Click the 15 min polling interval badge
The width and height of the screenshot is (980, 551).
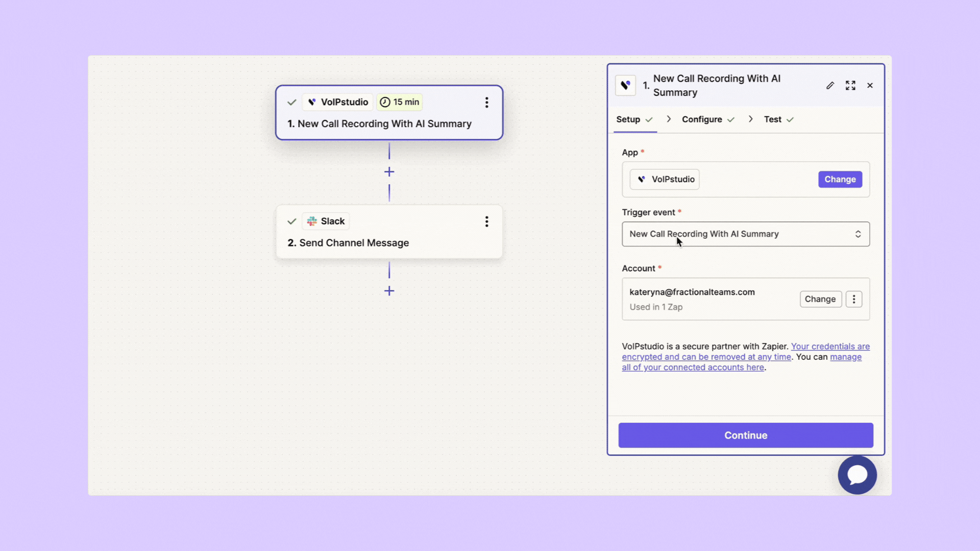pyautogui.click(x=400, y=102)
